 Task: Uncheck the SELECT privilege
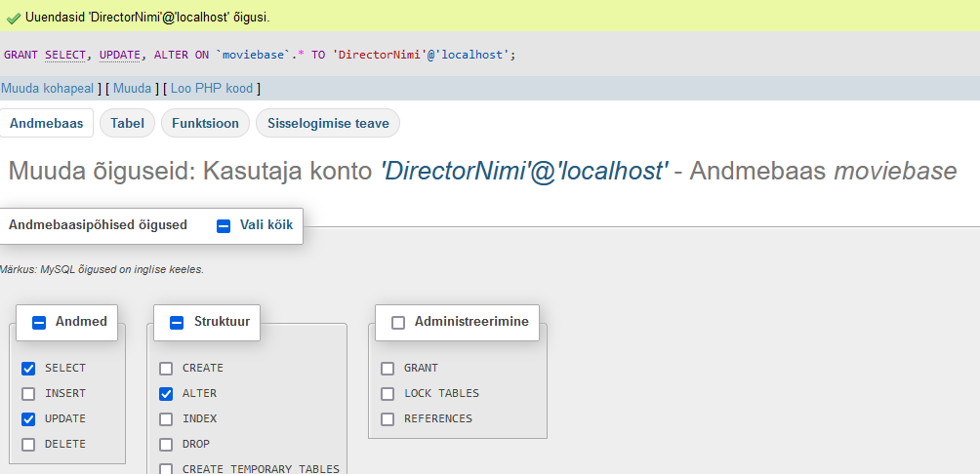[28, 369]
